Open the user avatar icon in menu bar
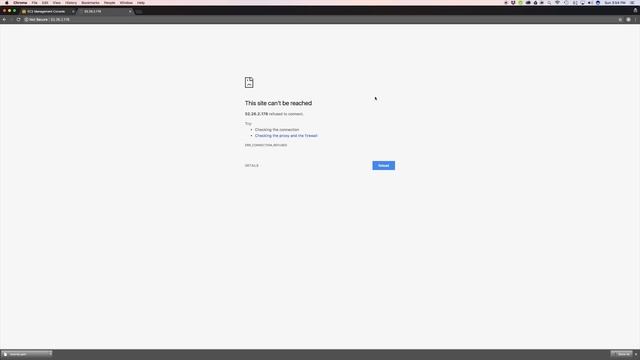Screen dimensions: 640x360 pyautogui.click(x=598, y=3)
